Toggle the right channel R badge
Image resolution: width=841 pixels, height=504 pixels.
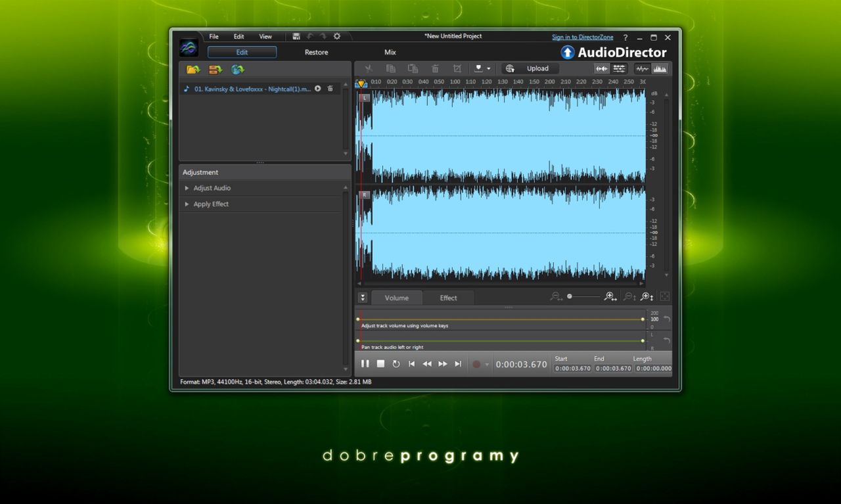[365, 195]
